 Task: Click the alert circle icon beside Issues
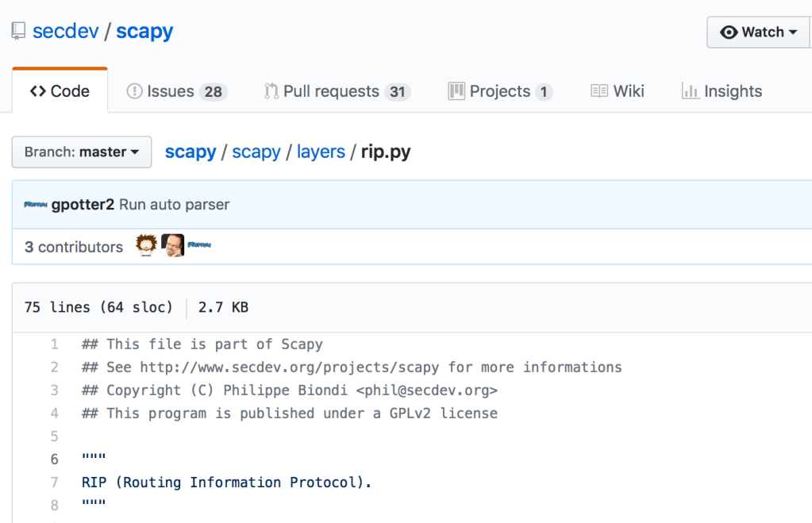tap(133, 90)
